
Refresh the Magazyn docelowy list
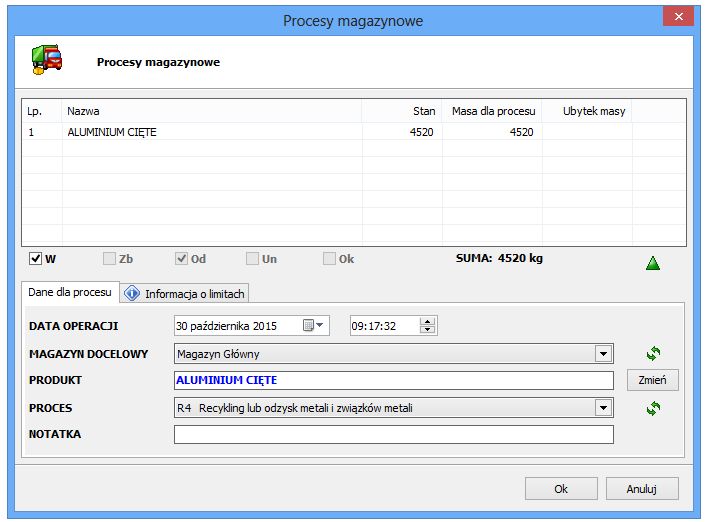[653, 353]
